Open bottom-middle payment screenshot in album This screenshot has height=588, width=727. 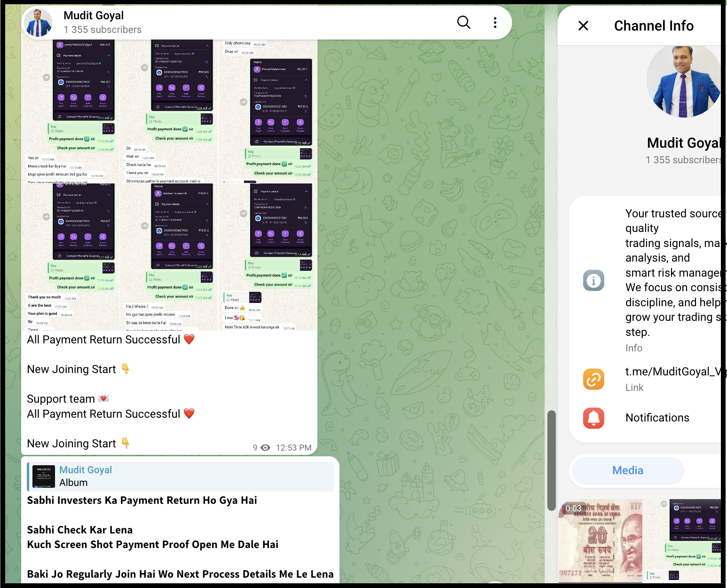[169, 257]
